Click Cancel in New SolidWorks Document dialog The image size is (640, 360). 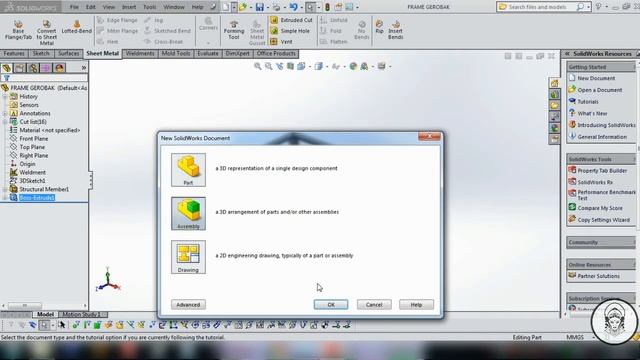pyautogui.click(x=374, y=304)
